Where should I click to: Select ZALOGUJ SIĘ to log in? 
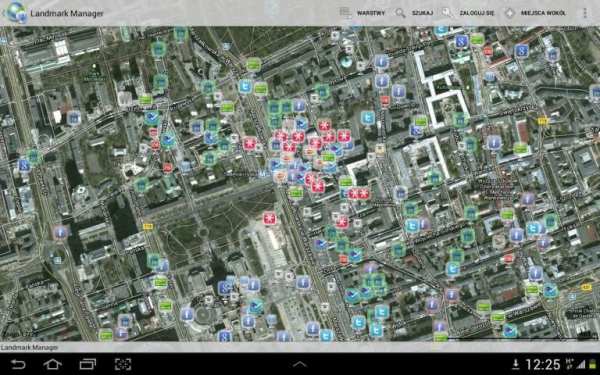[x=468, y=13]
